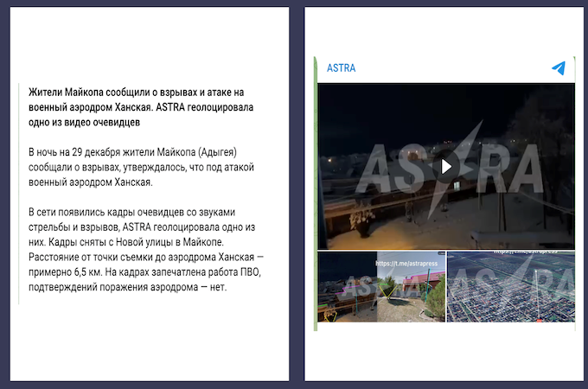Screen dimensions: 588x389
Task: Click the gray quote bar left of the text
Action: 19,194
